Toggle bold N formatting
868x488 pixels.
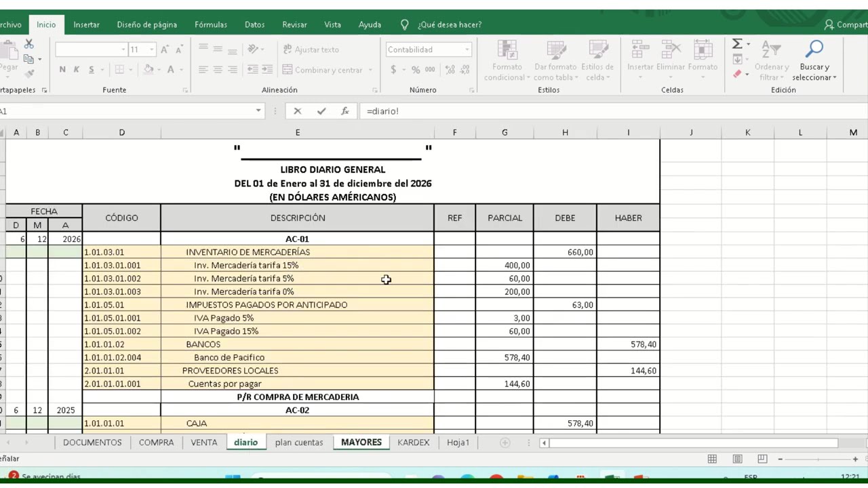62,70
